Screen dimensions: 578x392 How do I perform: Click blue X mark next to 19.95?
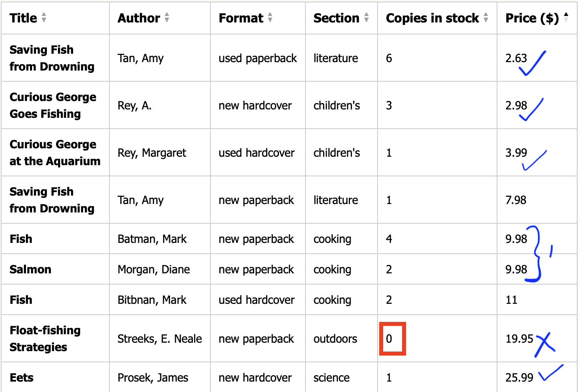coord(545,344)
